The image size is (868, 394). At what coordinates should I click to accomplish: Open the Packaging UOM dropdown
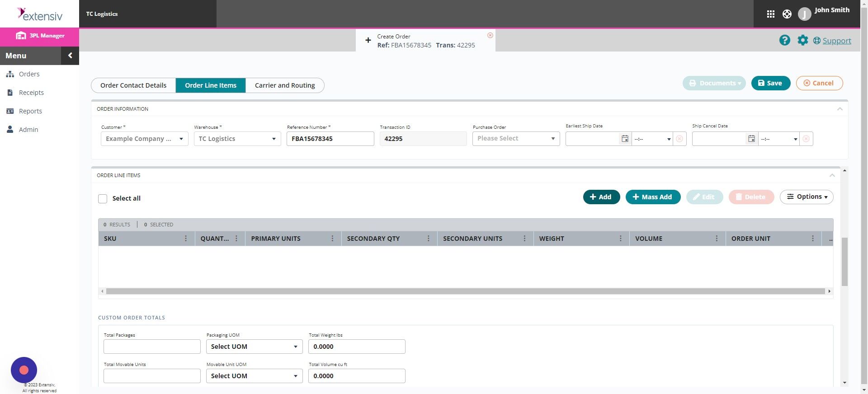(x=255, y=347)
